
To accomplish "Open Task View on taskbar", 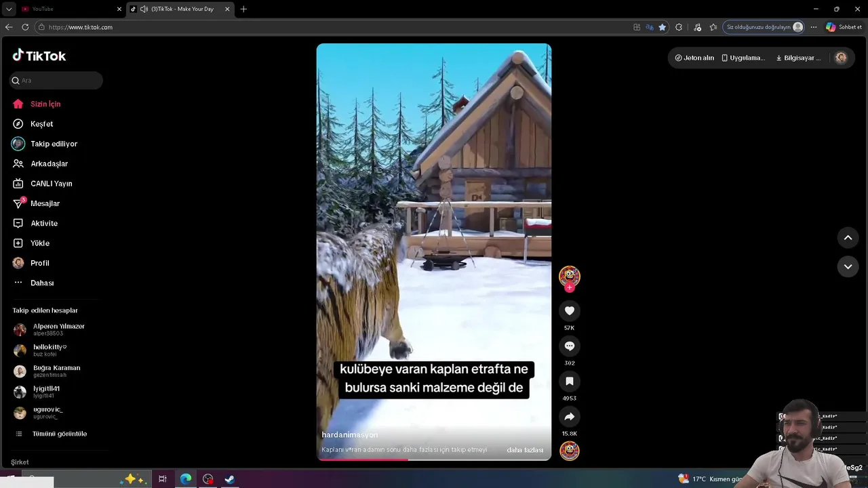I will coord(163,479).
